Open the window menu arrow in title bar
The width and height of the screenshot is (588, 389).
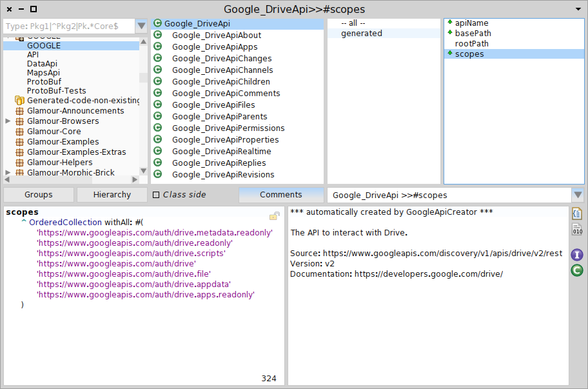(x=578, y=9)
